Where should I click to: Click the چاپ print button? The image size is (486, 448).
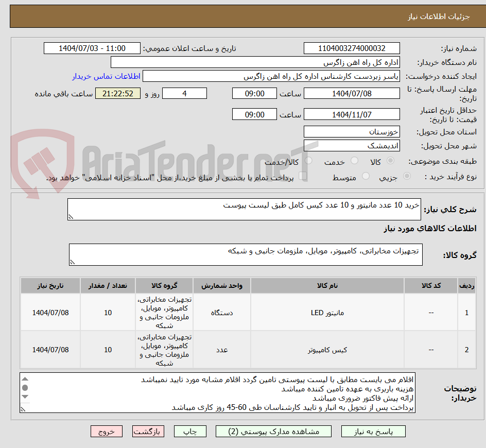point(190,431)
